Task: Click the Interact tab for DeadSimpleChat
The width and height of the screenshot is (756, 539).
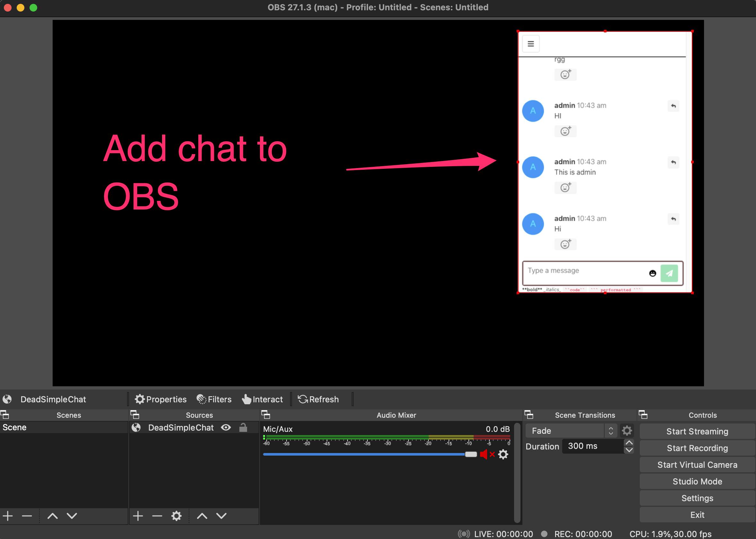Action: 262,399
